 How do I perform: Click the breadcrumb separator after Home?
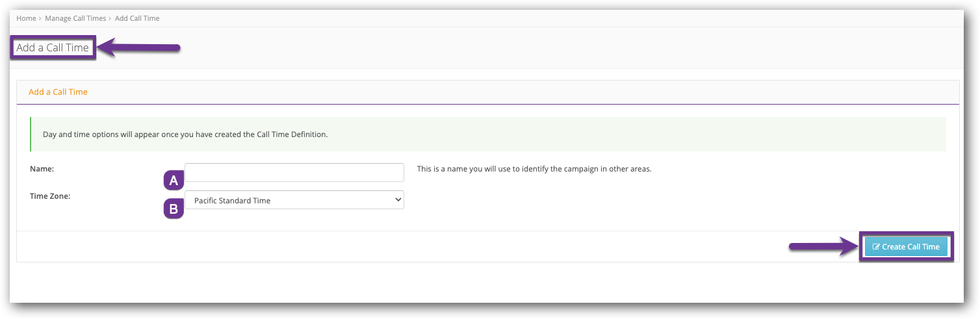[40, 18]
